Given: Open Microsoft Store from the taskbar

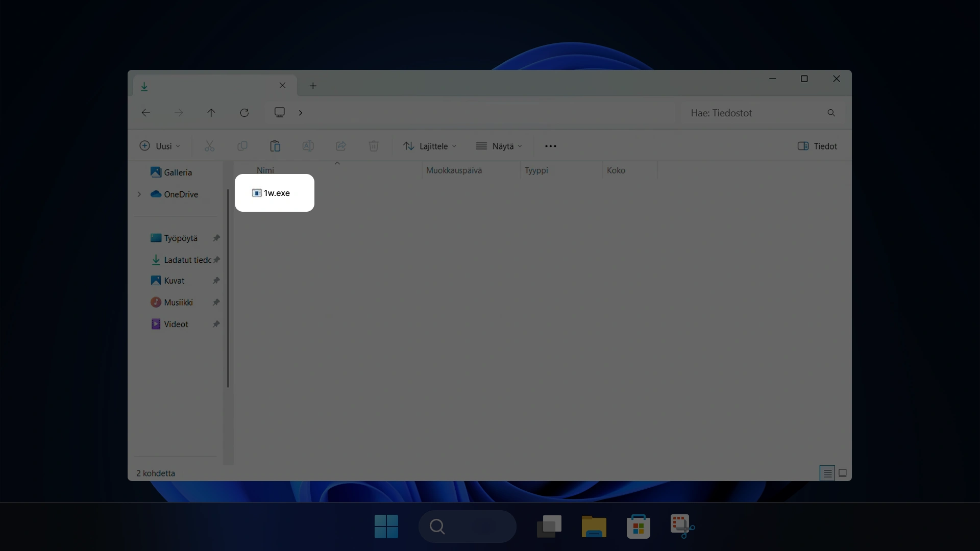Looking at the screenshot, I should click(639, 527).
